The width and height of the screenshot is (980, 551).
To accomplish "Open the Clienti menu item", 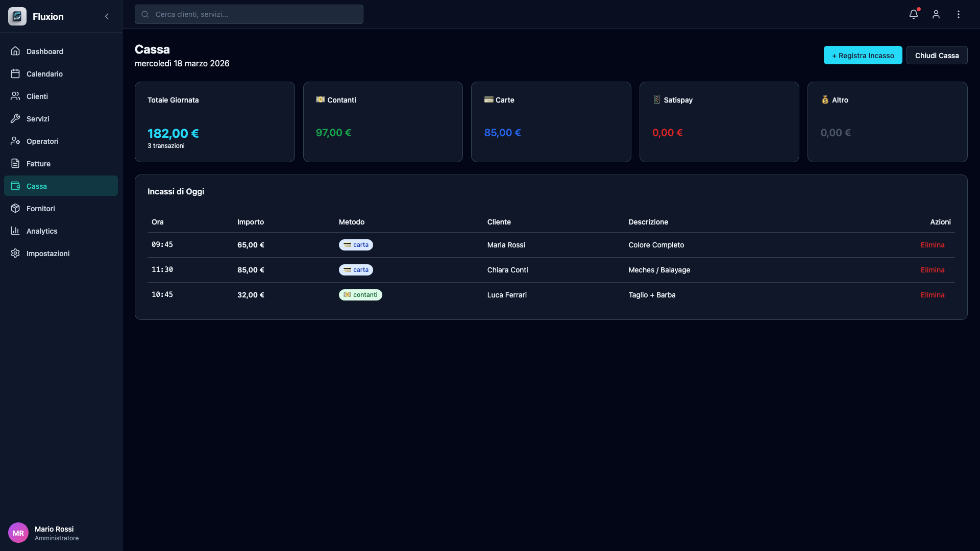I will (x=37, y=96).
